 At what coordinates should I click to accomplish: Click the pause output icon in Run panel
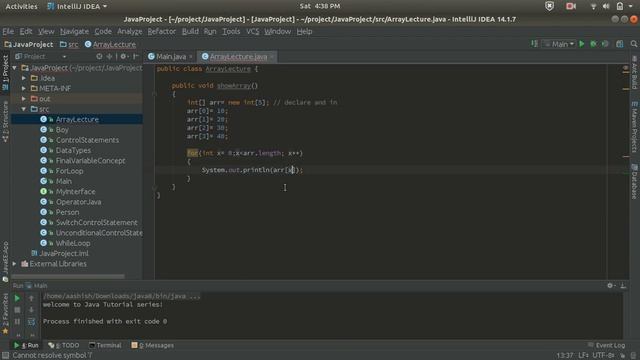[17, 322]
